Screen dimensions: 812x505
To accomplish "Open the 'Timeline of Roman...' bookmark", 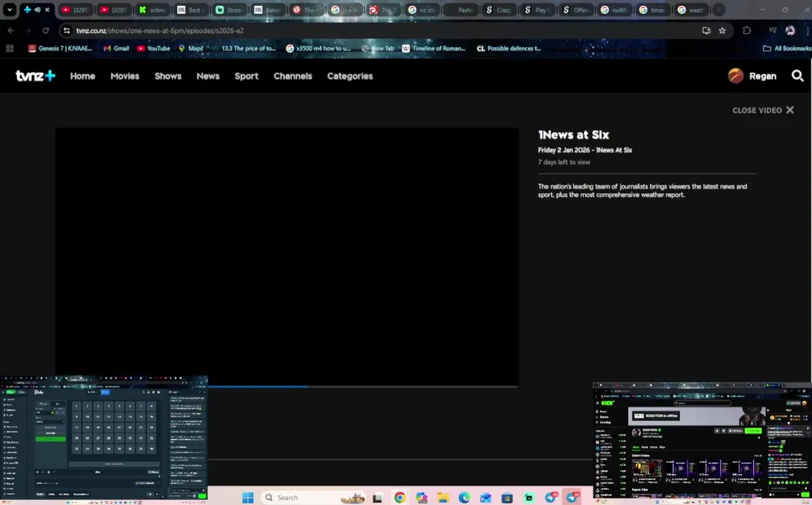I will [x=434, y=48].
